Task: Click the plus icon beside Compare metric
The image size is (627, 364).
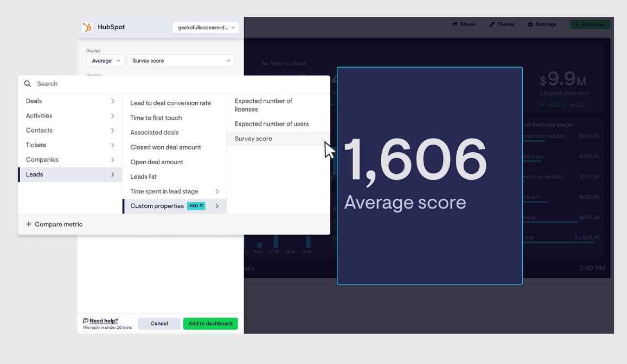Action: click(29, 224)
